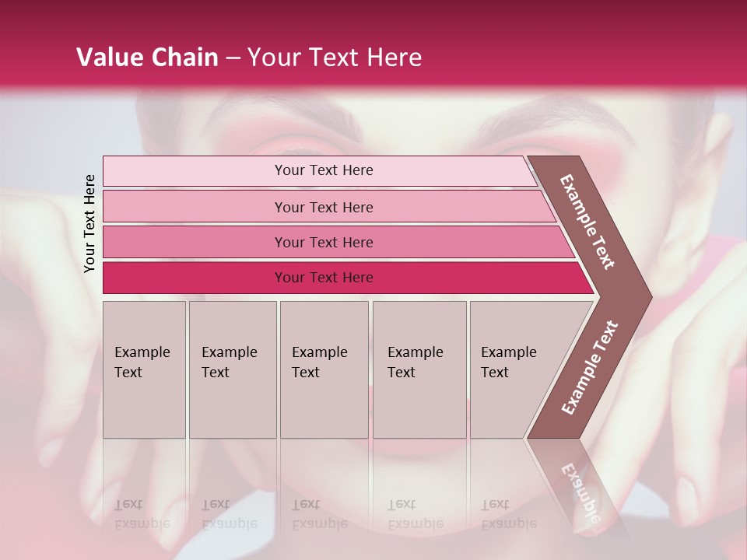Click the upper chevron arrow "Example Text" segment
747x560 pixels.
point(589,223)
